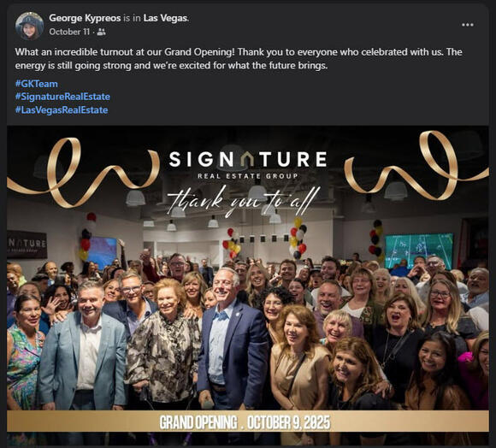Open the #GKTeam hashtag
This screenshot has width=496, height=448.
pos(37,84)
